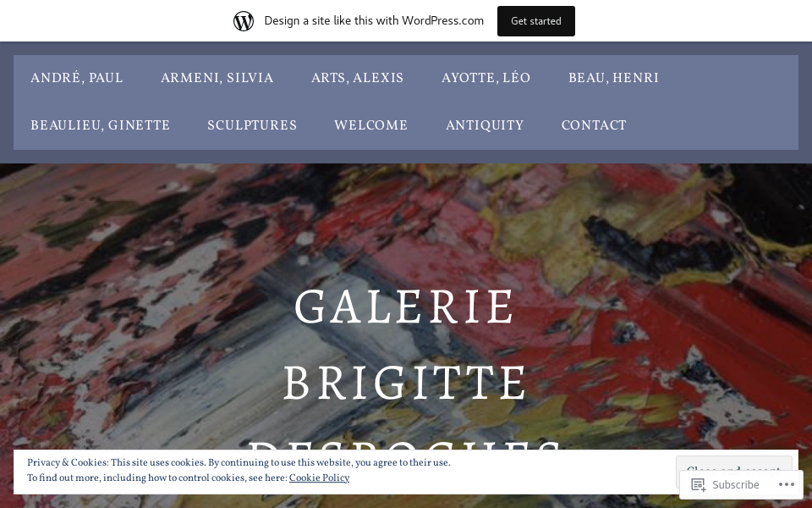
Task: Click the Subscribe icon in the floating bar
Action: click(x=698, y=484)
